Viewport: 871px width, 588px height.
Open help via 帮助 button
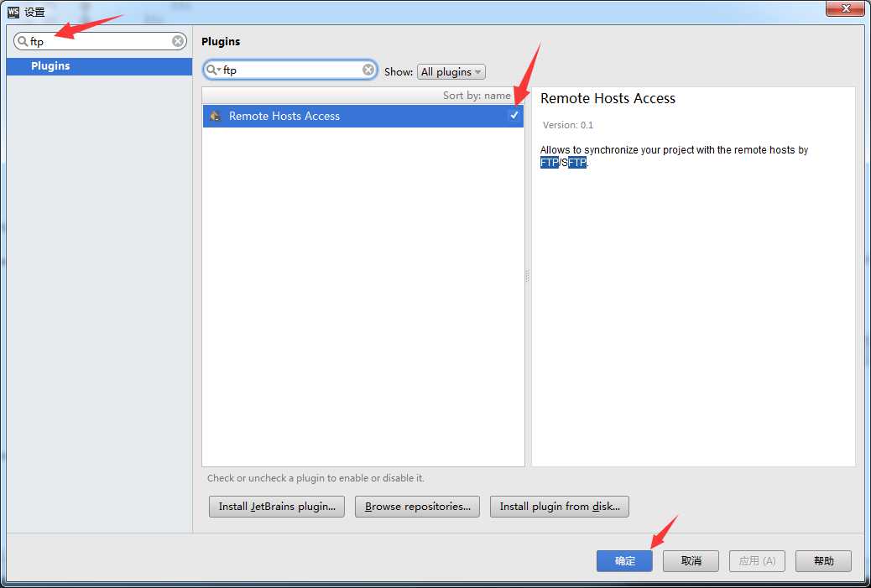pyautogui.click(x=823, y=561)
